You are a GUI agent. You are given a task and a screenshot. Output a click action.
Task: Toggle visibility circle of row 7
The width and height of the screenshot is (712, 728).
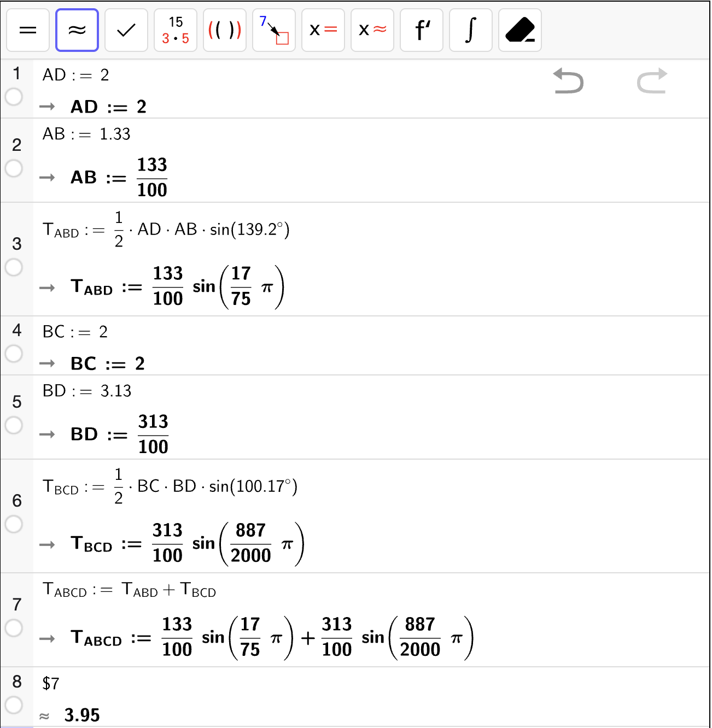coord(14,628)
